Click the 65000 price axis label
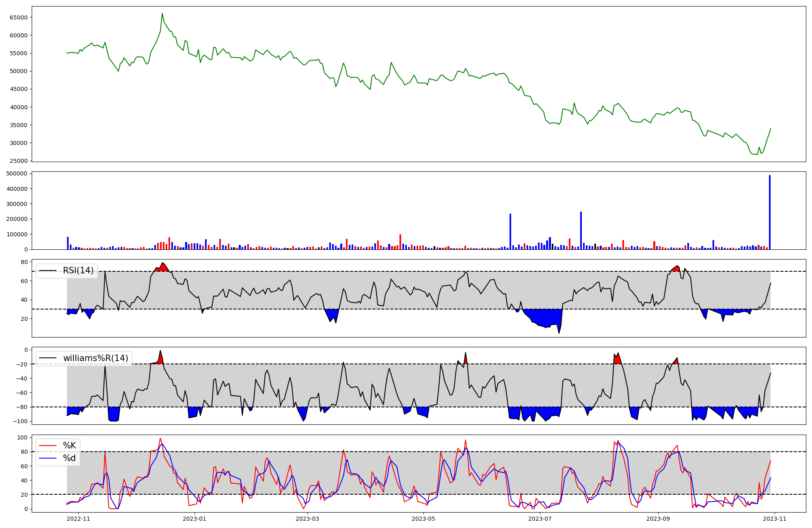This screenshot has height=528, width=812. pyautogui.click(x=19, y=17)
